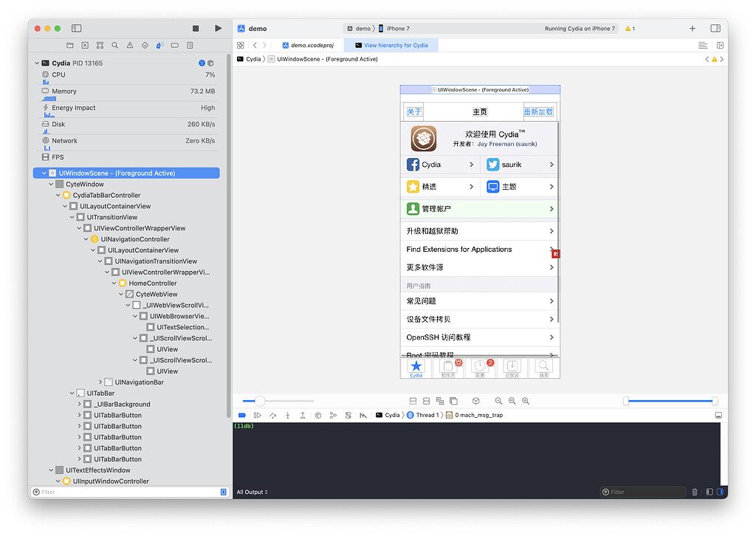Open the Find navigator magnifier icon
Viewport: 756px width, 536px height.
(x=114, y=45)
